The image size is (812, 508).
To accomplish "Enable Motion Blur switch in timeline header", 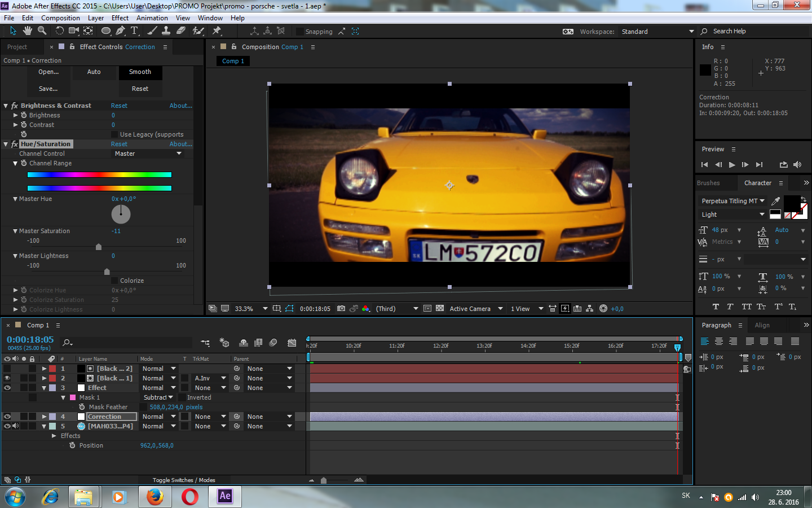I will [273, 343].
